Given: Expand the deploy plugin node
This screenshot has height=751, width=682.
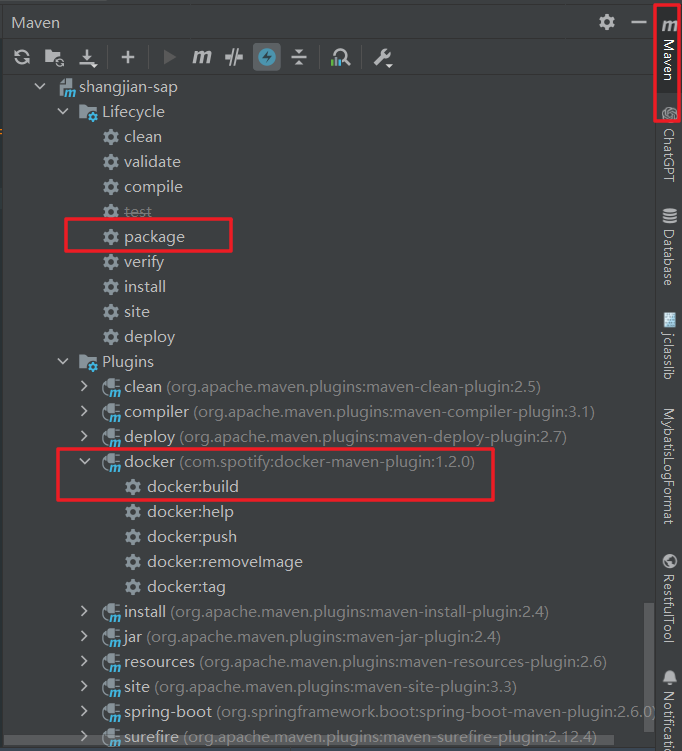Looking at the screenshot, I should (x=84, y=436).
